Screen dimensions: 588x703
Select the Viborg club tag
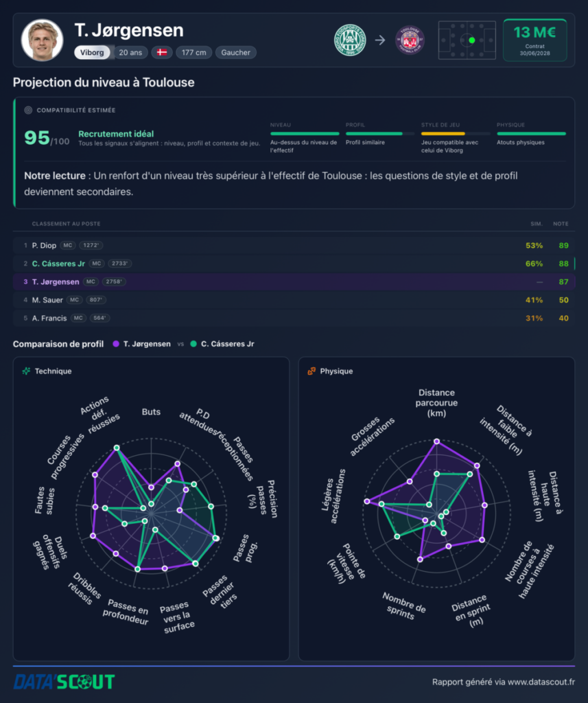92,52
